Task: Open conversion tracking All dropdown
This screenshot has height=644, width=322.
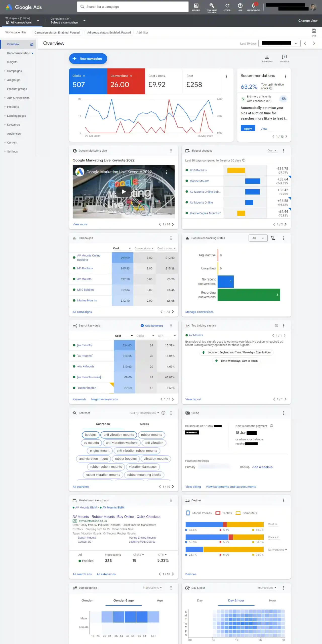Action: [258, 238]
